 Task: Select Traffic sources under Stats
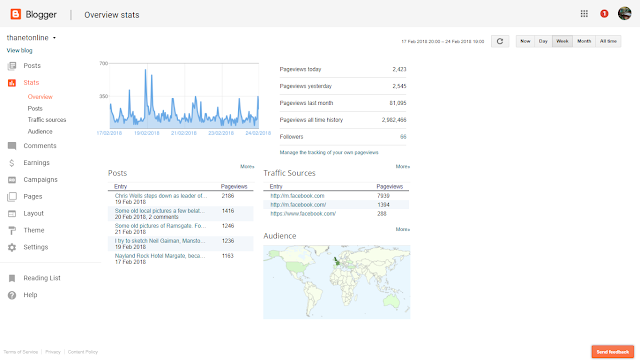click(x=47, y=120)
